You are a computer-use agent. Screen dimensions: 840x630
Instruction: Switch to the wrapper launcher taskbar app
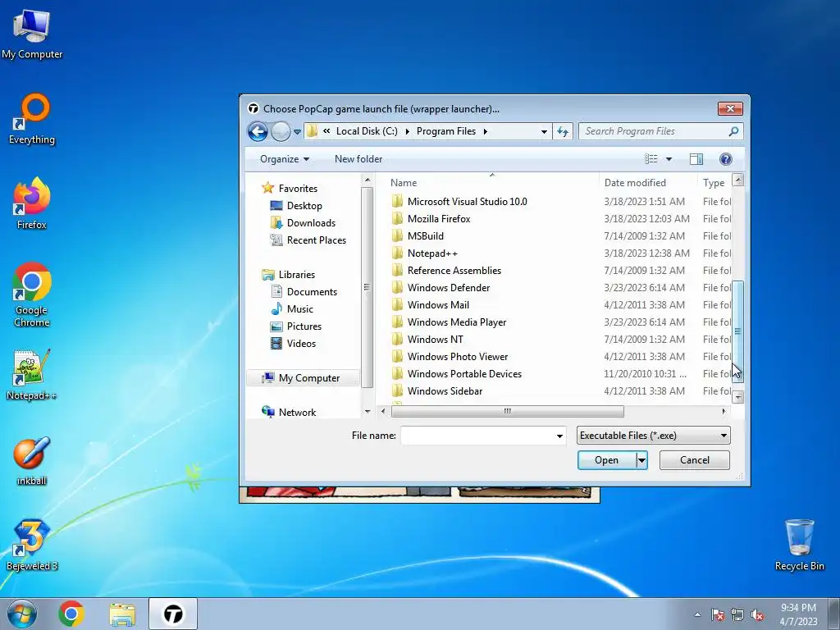click(173, 614)
